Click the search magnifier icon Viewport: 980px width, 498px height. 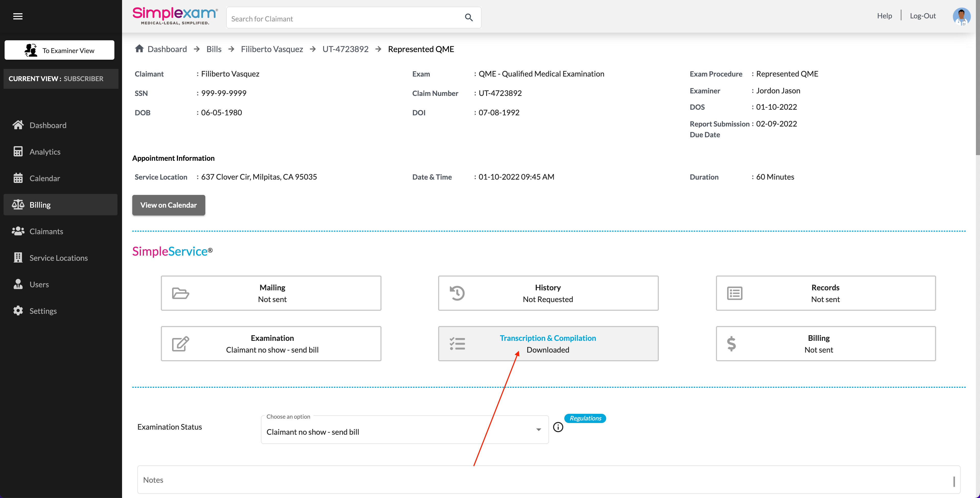(469, 18)
